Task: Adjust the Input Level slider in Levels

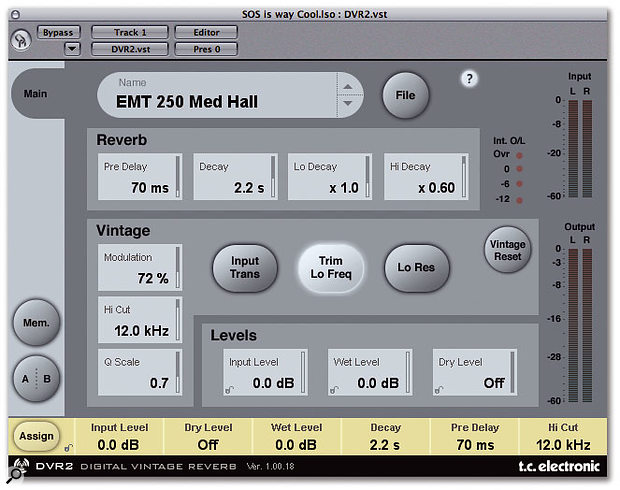Action: pos(303,372)
